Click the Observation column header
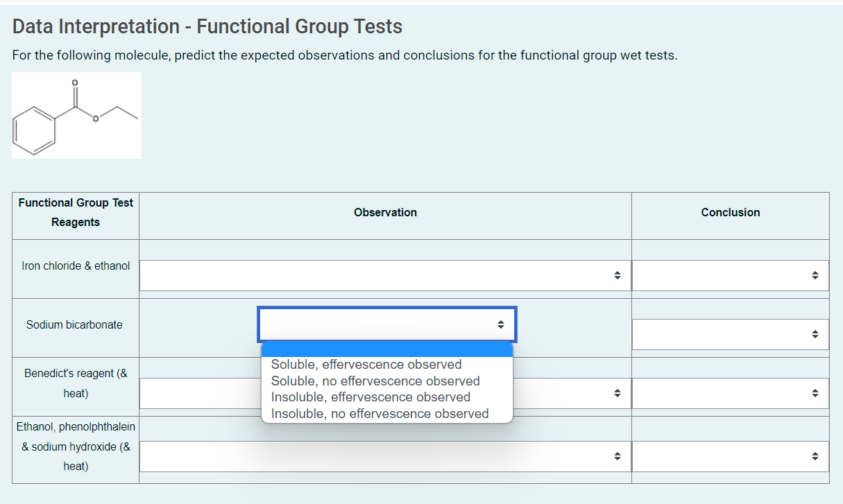843x504 pixels. [385, 212]
